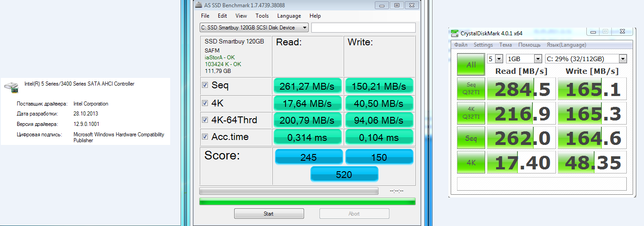
Task: Click the green progress bar in AS SSD
Action: click(307, 202)
